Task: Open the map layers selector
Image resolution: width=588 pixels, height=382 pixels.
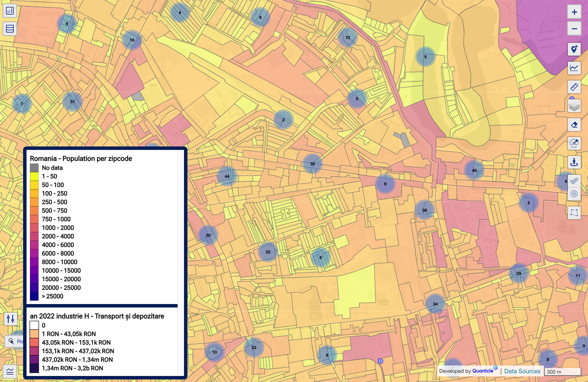Action: (574, 106)
